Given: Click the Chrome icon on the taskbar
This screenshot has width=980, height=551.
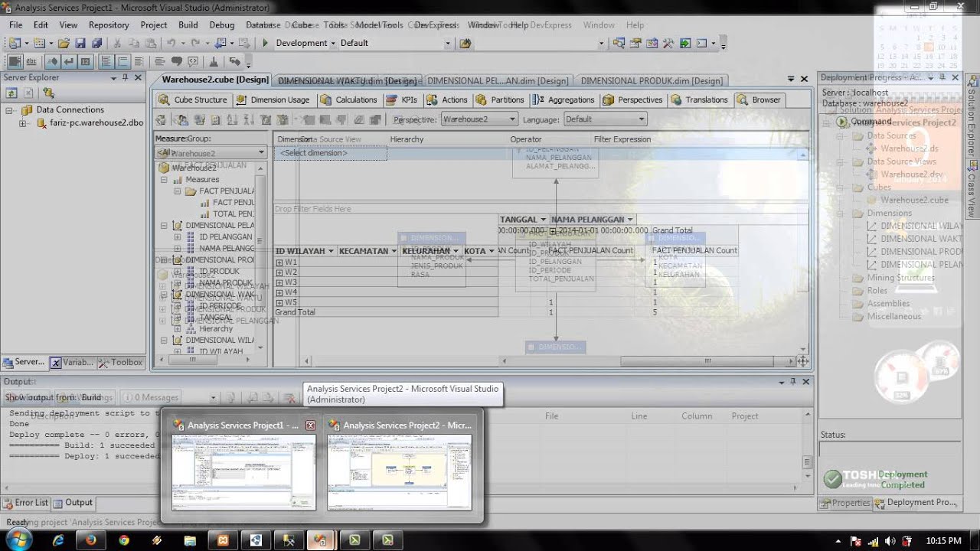Looking at the screenshot, I should pos(124,540).
